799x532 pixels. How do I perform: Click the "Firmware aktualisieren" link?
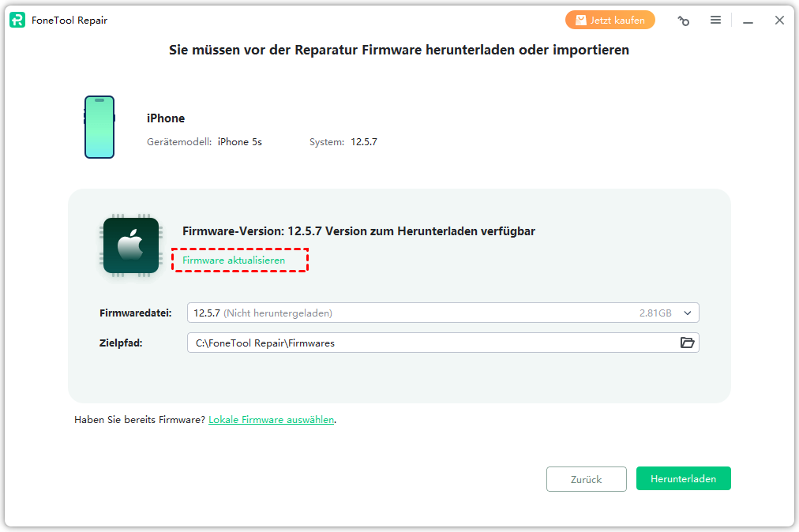point(234,260)
